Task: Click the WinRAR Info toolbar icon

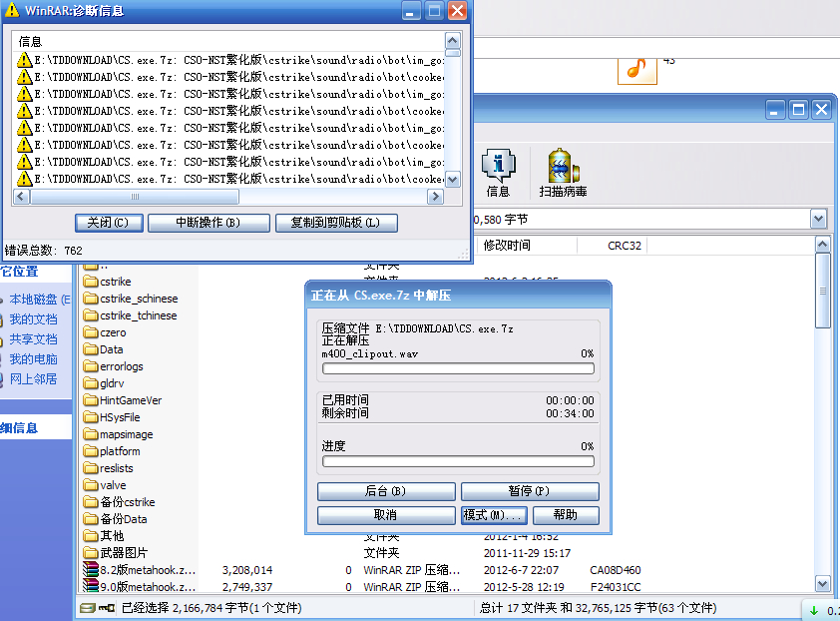Action: tap(498, 166)
